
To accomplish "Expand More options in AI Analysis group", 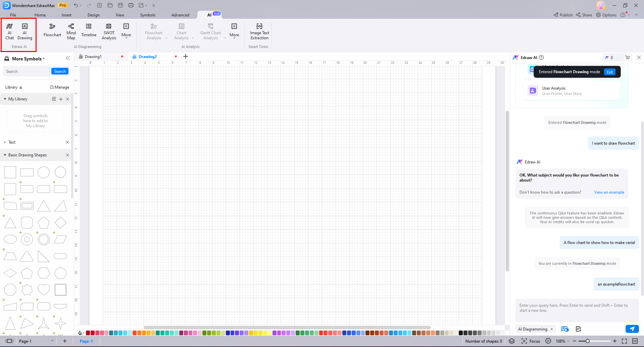I will pyautogui.click(x=234, y=31).
